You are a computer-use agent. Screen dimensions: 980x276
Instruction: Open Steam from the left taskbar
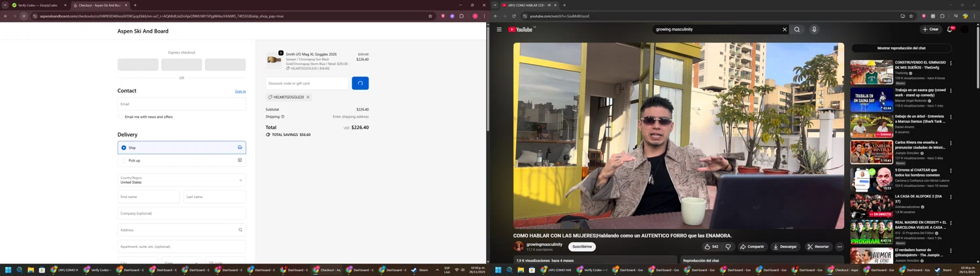[419, 269]
